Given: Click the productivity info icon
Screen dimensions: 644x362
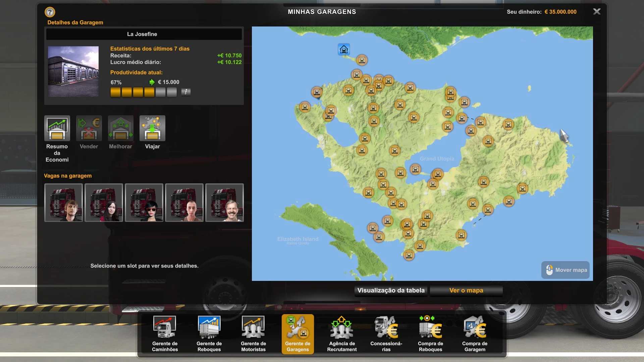Looking at the screenshot, I should (x=186, y=92).
